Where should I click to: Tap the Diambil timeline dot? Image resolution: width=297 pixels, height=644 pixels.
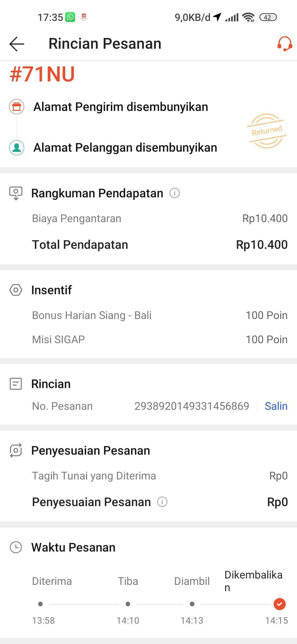pyautogui.click(x=192, y=604)
